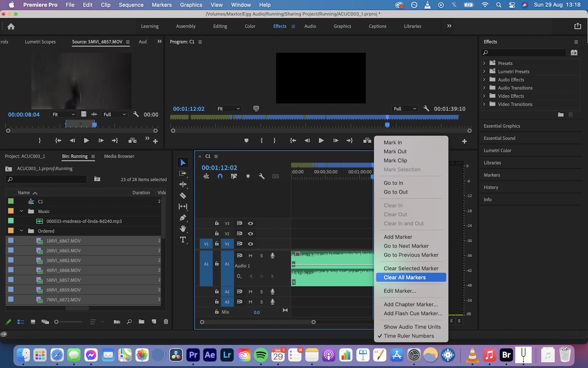Viewport: 588px width, 368px height.
Task: Select the Track Select Forward tool
Action: 183,173
